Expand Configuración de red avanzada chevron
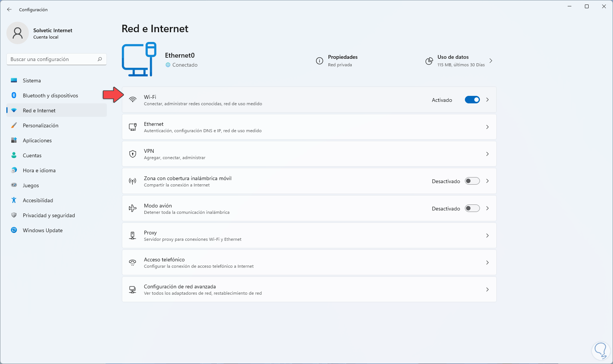This screenshot has width=613, height=364. coord(487,289)
